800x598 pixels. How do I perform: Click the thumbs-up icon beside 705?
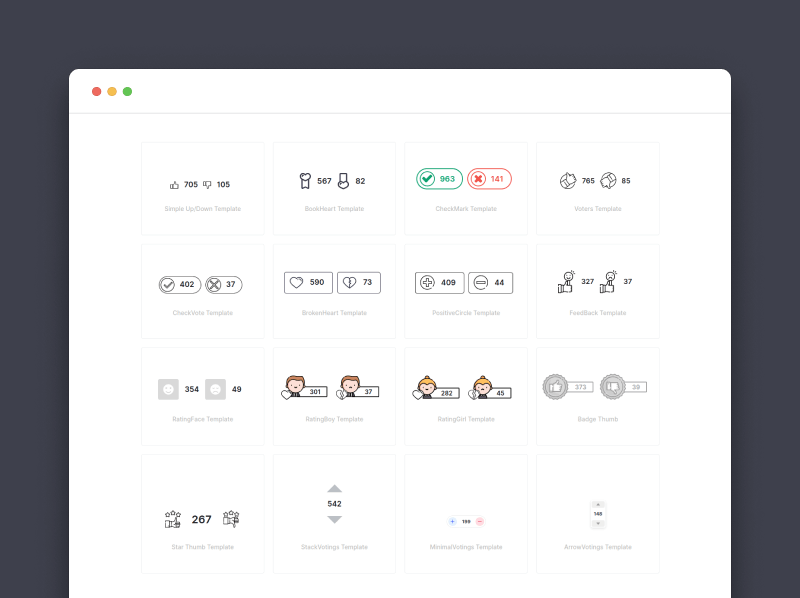(x=174, y=185)
